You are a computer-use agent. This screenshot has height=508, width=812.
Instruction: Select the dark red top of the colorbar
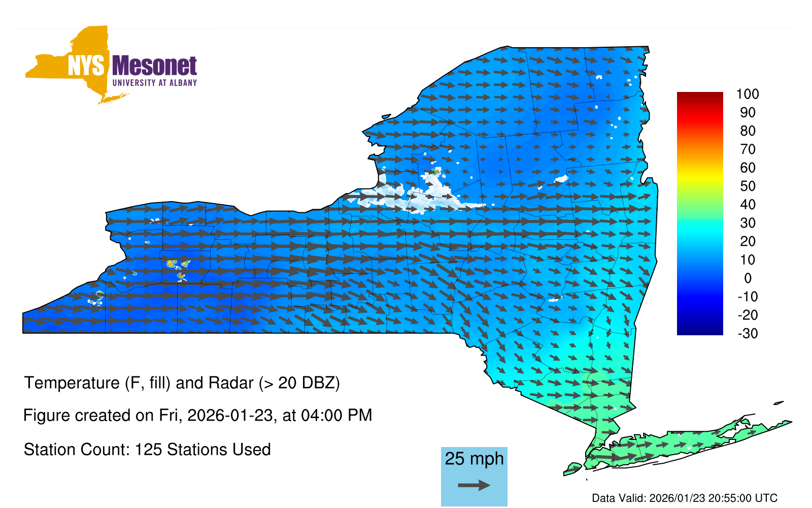tap(699, 97)
